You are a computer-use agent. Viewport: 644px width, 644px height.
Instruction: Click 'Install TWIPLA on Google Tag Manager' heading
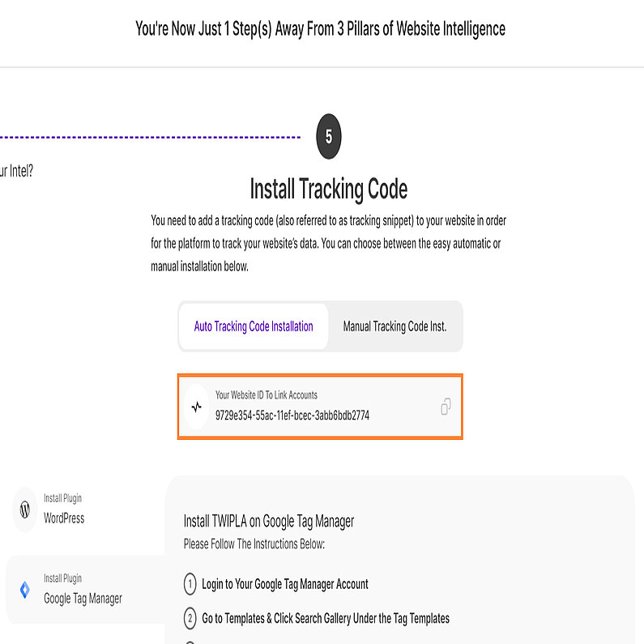(269, 521)
